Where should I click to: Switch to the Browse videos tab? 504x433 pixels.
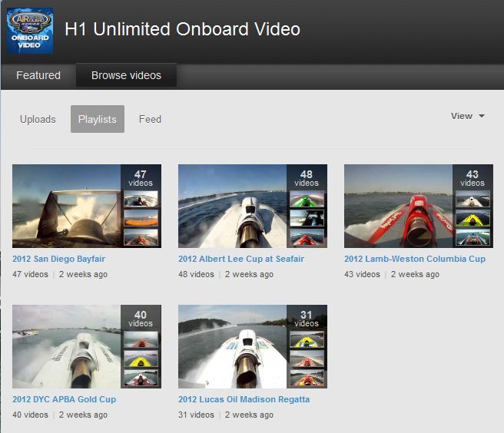tap(126, 75)
